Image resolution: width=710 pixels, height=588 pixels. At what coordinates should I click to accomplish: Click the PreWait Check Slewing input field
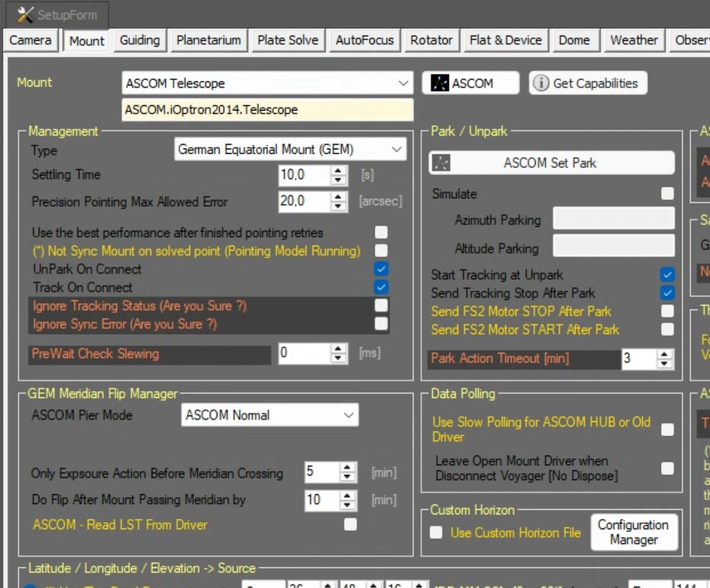click(304, 353)
